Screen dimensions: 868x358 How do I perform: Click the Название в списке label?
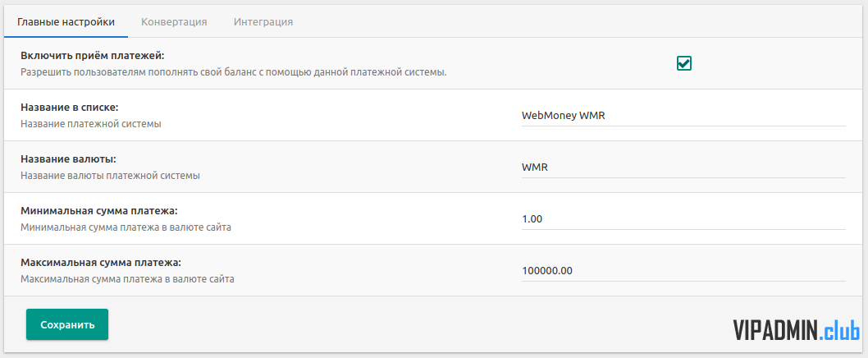click(70, 108)
